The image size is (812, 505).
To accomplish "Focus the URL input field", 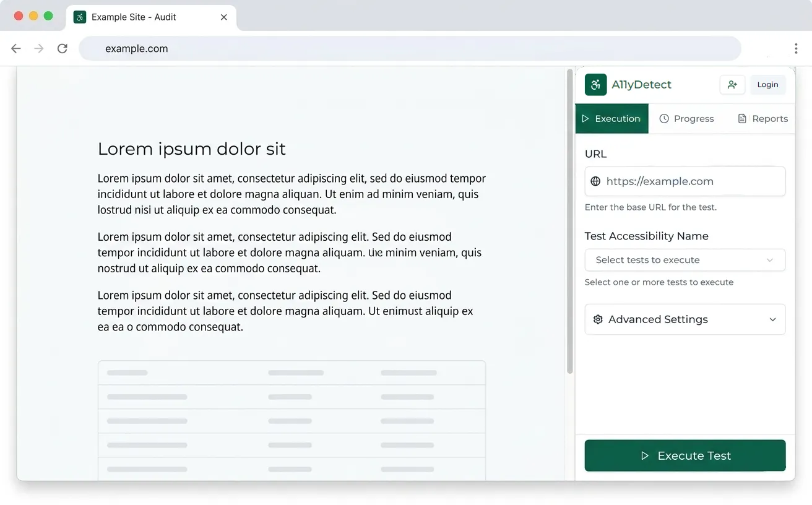I will [691, 181].
